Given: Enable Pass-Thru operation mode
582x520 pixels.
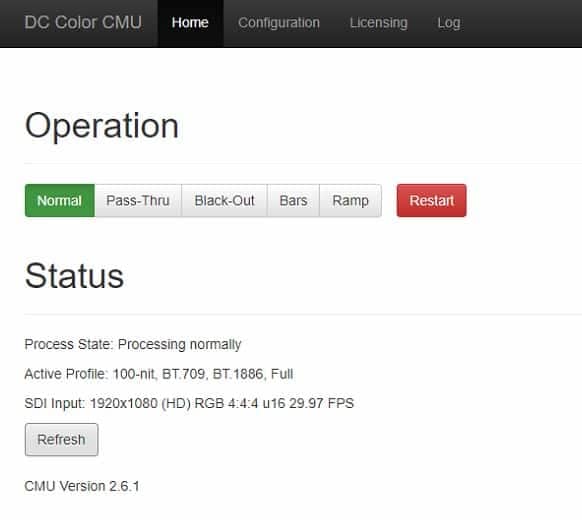Looking at the screenshot, I should 138,200.
